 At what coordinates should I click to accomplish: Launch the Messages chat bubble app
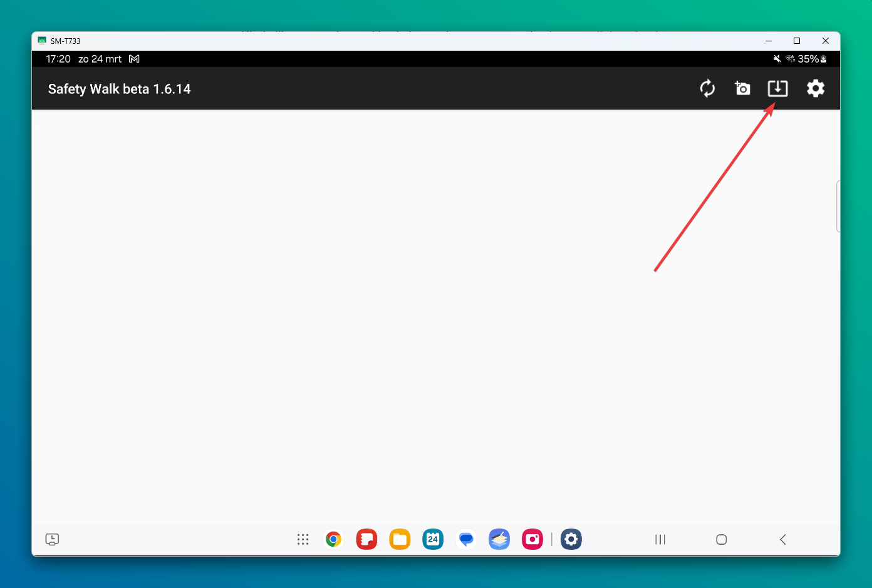[466, 539]
